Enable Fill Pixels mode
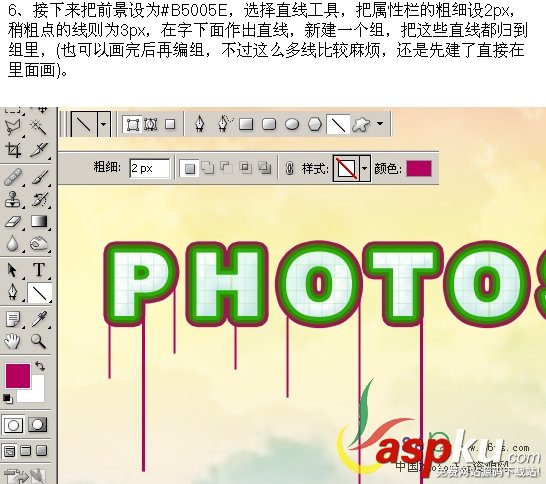The height and width of the screenshot is (484, 546). [x=170, y=124]
